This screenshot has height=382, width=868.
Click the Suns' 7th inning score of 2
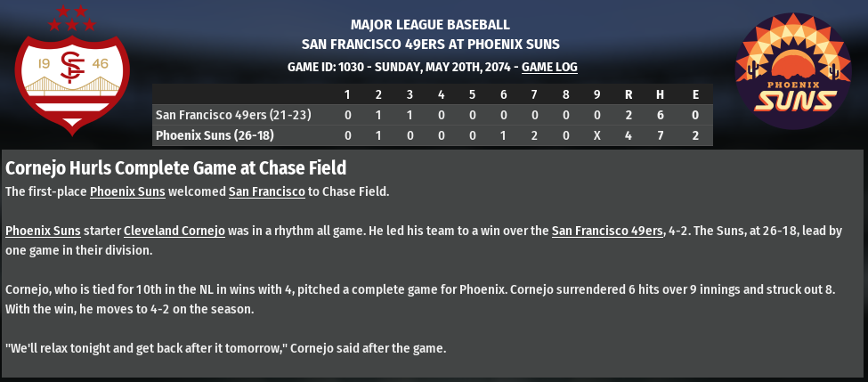pos(535,135)
